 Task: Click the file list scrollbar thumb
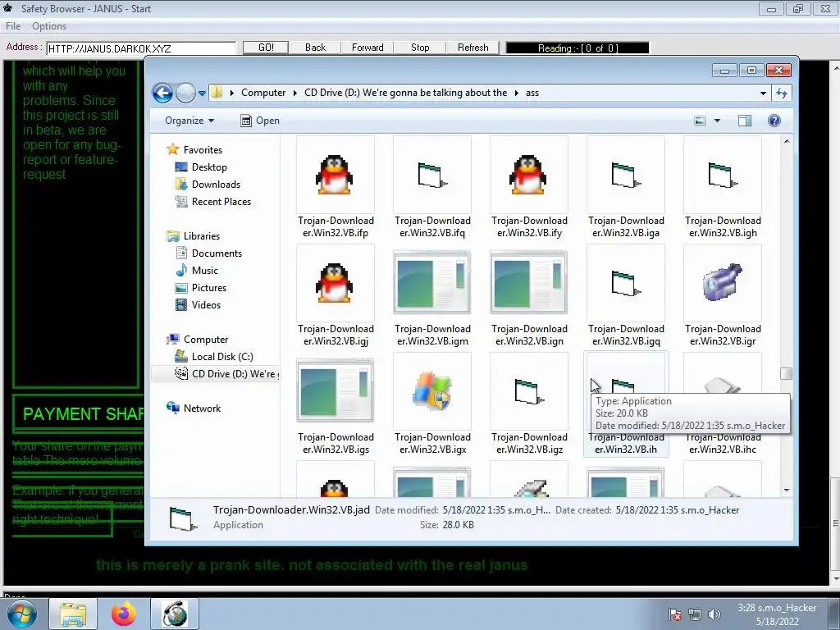click(x=786, y=373)
